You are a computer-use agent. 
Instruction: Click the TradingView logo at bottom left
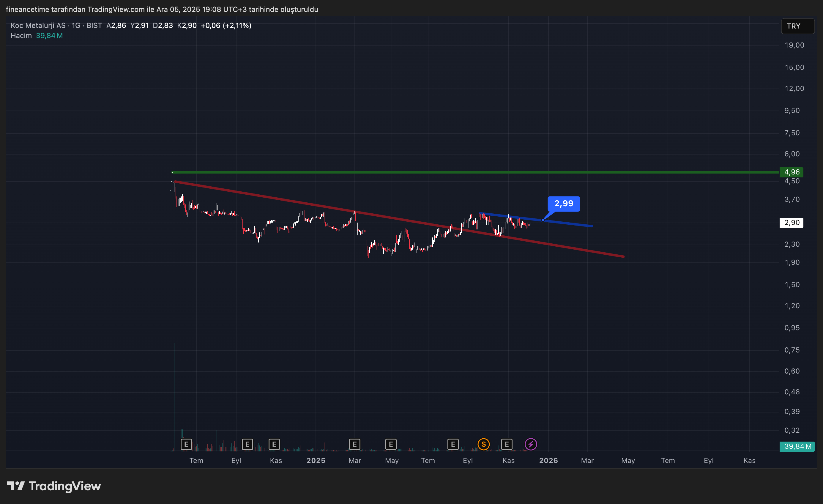tap(54, 486)
